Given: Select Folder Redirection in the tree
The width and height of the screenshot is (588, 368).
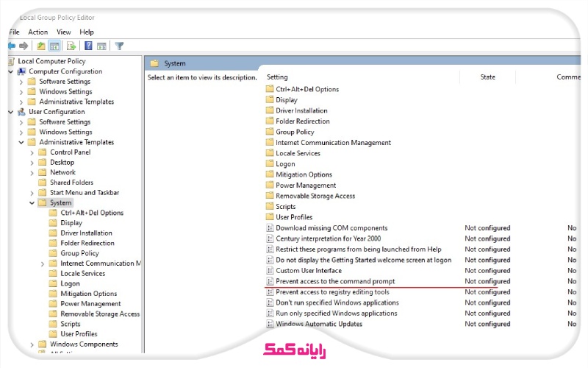Looking at the screenshot, I should click(x=87, y=243).
